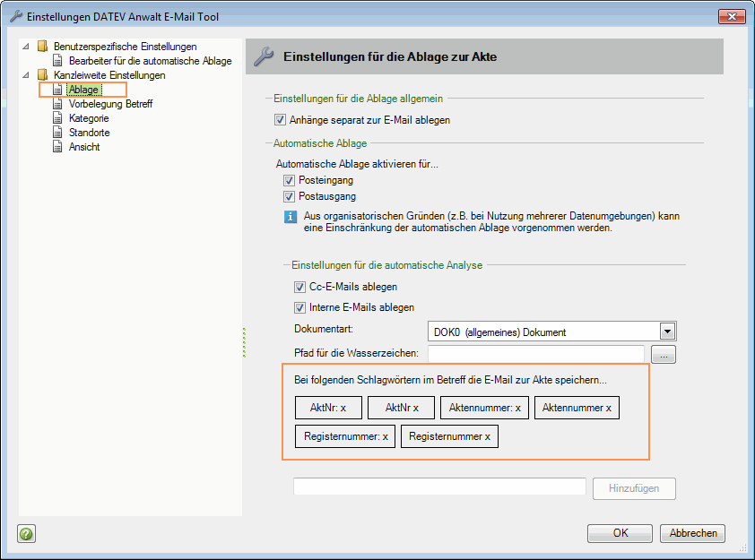Click the new keyword input field beside Hinzufügen
Viewport: 755px width, 560px height.
pyautogui.click(x=439, y=486)
